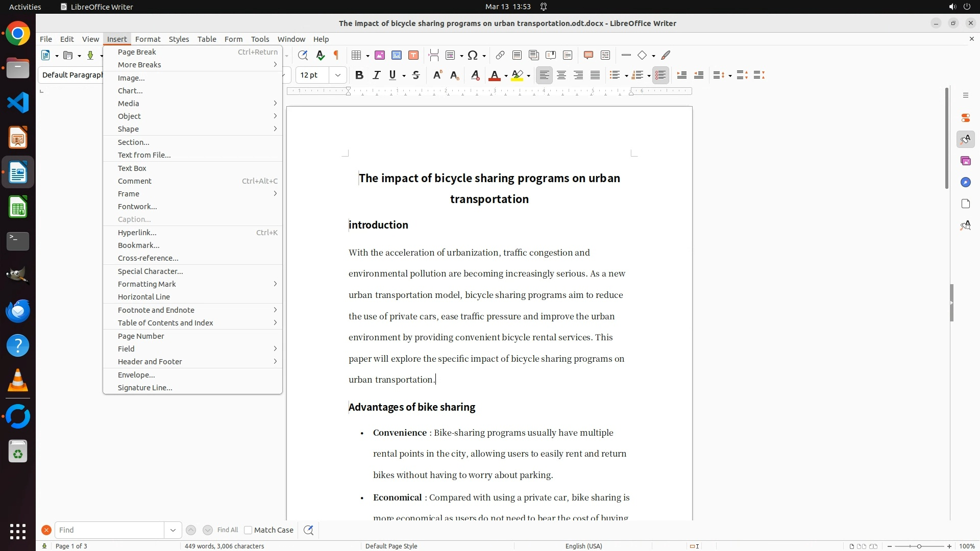Open the font size dropdown

[x=338, y=76]
